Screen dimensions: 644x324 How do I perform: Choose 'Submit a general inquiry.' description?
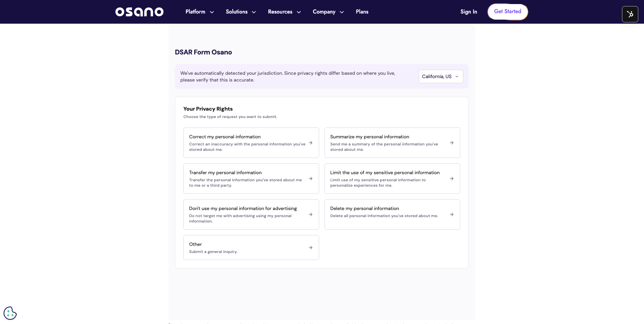point(213,252)
